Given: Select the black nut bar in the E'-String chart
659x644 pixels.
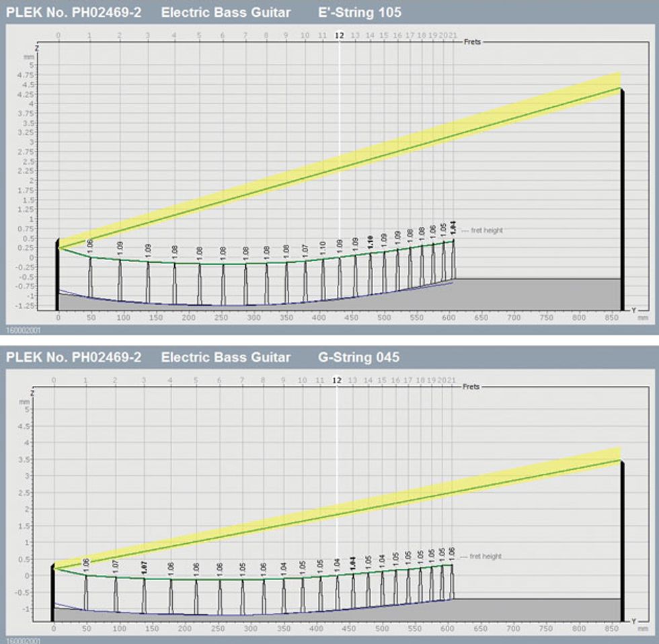Looking at the screenshot, I should [x=58, y=274].
